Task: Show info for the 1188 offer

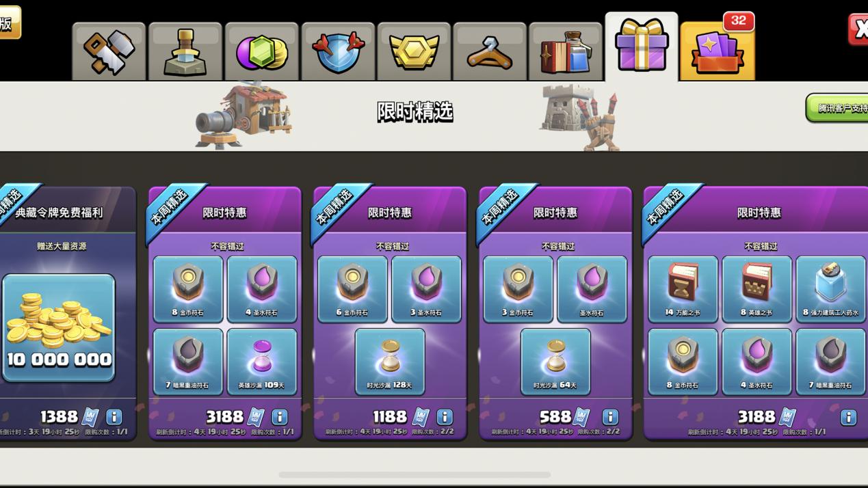Action: [x=445, y=416]
